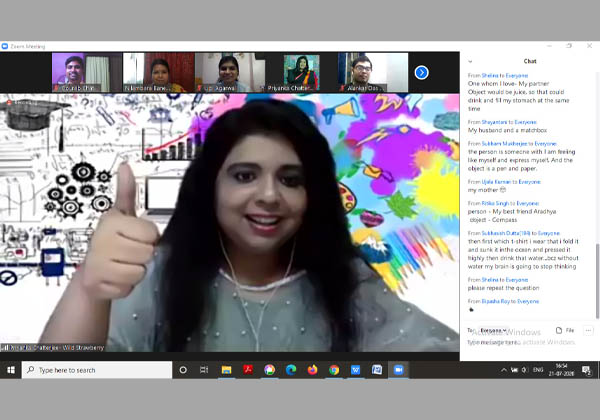The width and height of the screenshot is (600, 420).
Task: Click the Windows search box
Action: (95, 369)
